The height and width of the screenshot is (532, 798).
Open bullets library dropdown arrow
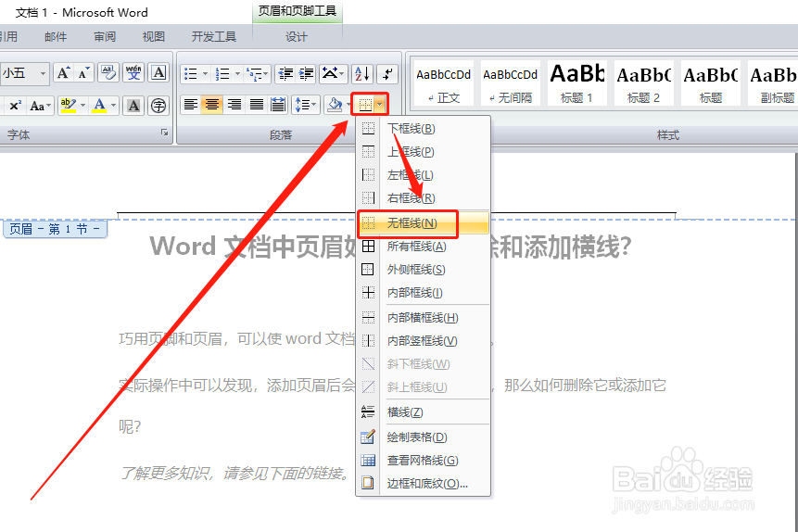pyautogui.click(x=205, y=74)
